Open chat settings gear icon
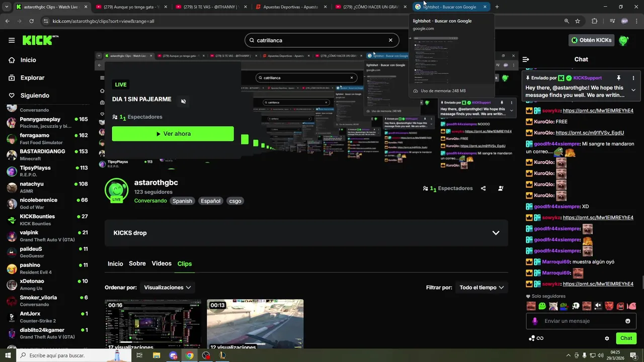The height and width of the screenshot is (362, 644). pos(607,338)
